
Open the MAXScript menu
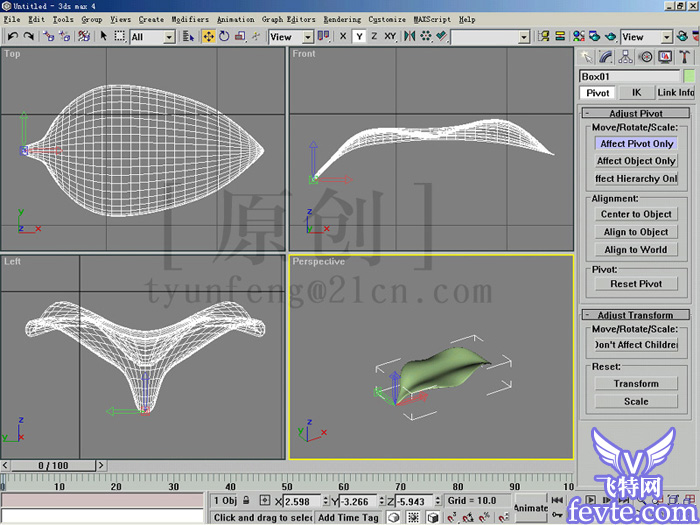[x=432, y=19]
